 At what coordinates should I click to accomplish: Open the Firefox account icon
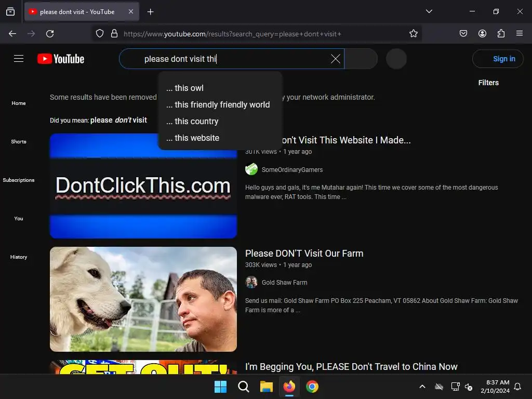point(482,34)
